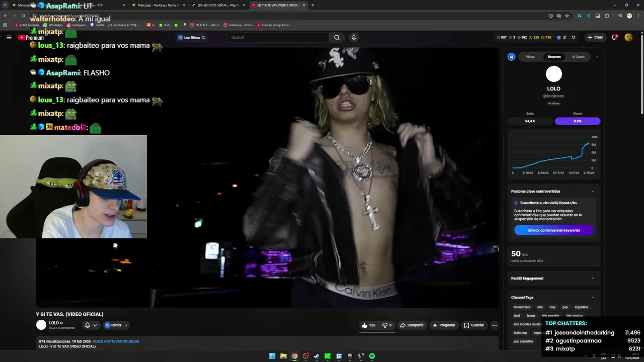
Task: Open the oddnerve itch.io bookmark
Action: point(238,25)
